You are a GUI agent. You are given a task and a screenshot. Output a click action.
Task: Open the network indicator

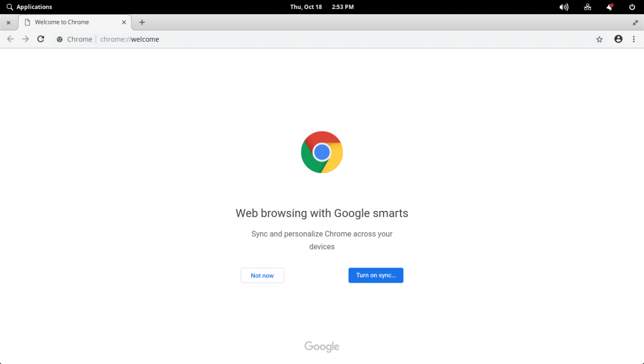588,7
